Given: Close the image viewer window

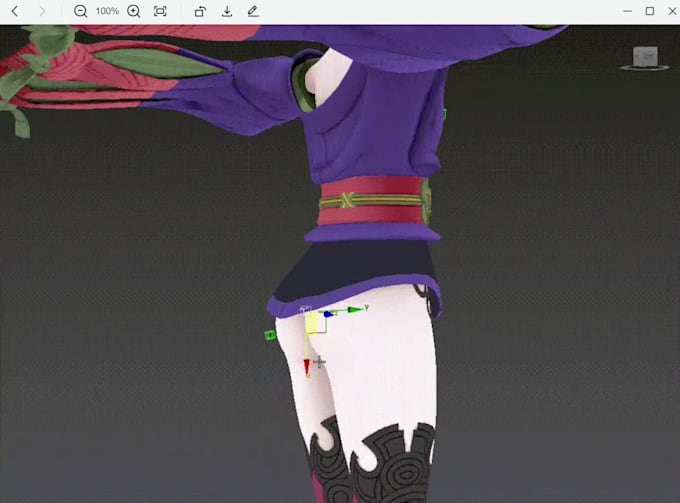Looking at the screenshot, I should tap(672, 11).
